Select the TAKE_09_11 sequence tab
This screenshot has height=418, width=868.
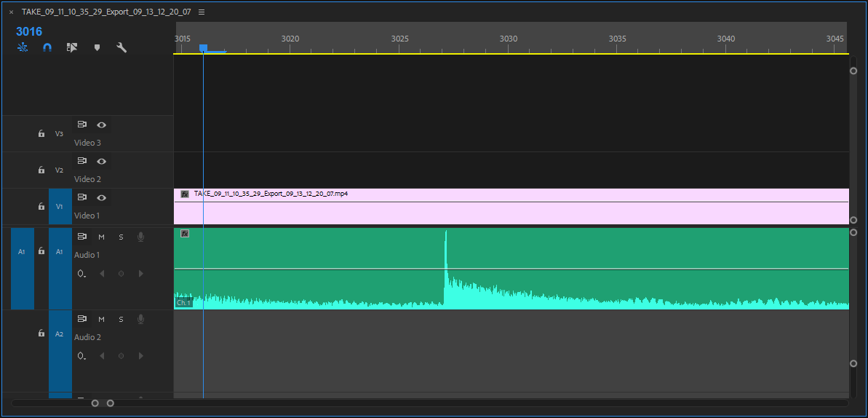point(105,12)
